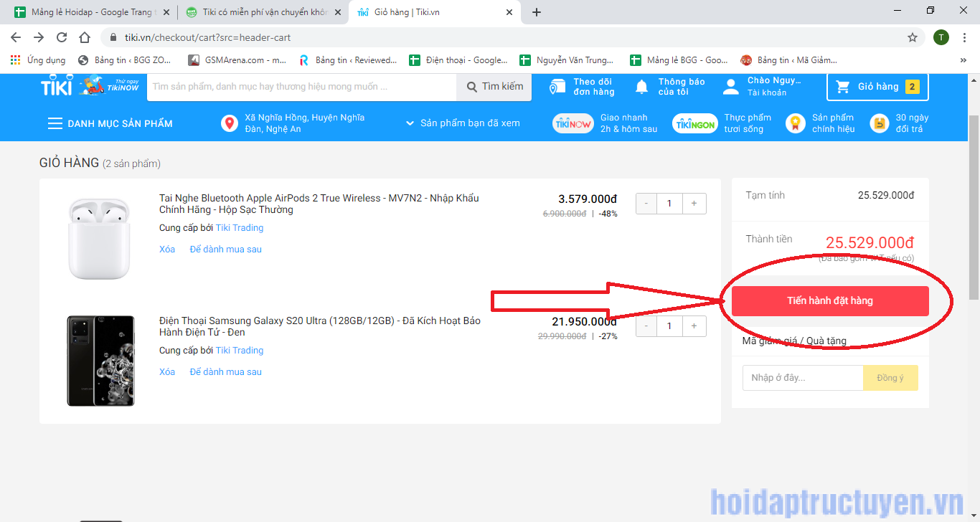This screenshot has height=522, width=980.
Task: Click Sản phẩm chính hiệu medal icon
Action: click(x=795, y=123)
